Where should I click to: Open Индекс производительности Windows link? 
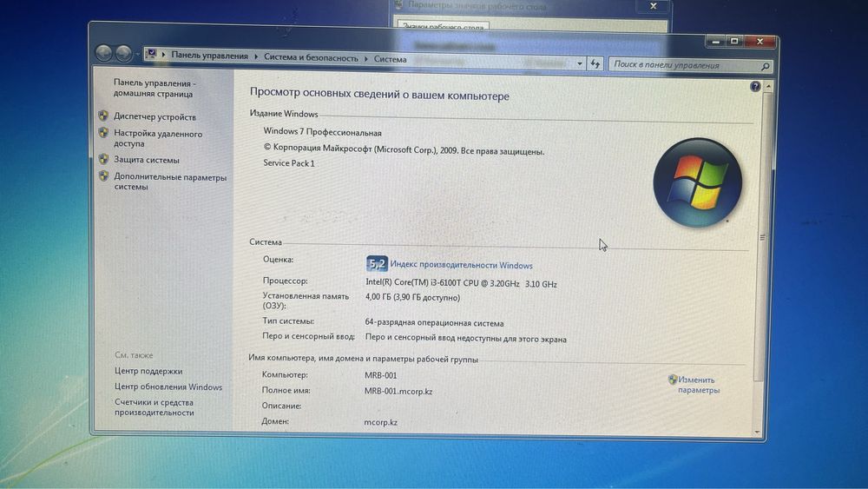click(461, 265)
